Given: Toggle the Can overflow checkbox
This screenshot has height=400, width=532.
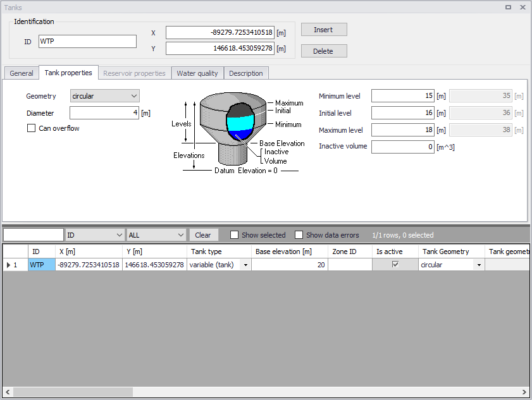Looking at the screenshot, I should point(31,128).
